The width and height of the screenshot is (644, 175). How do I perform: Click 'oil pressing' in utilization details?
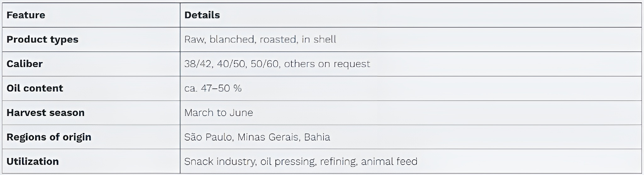287,162
